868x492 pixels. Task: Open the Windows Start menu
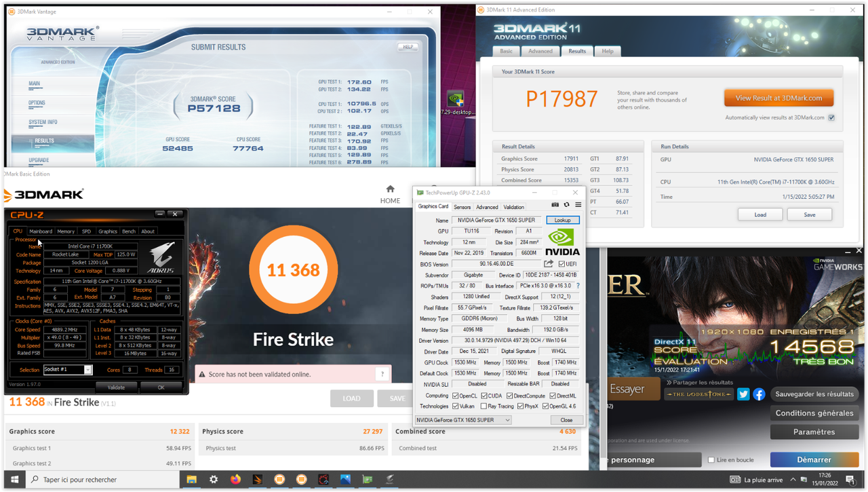click(x=14, y=480)
